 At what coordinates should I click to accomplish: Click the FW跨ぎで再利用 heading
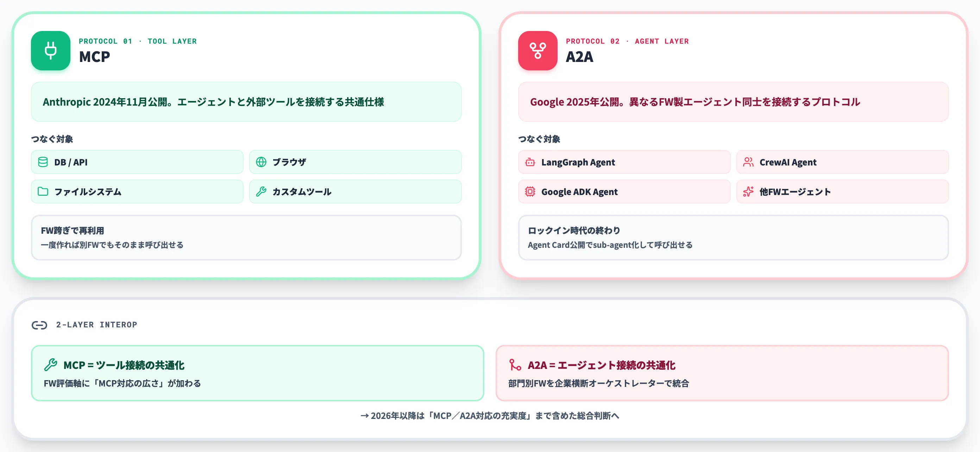point(72,231)
